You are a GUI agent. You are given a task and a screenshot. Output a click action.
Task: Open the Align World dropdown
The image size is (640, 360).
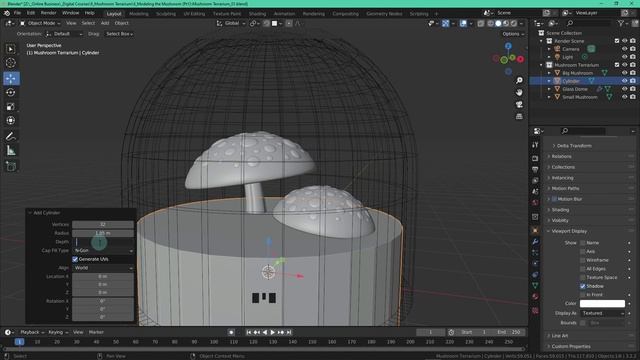[x=103, y=268]
